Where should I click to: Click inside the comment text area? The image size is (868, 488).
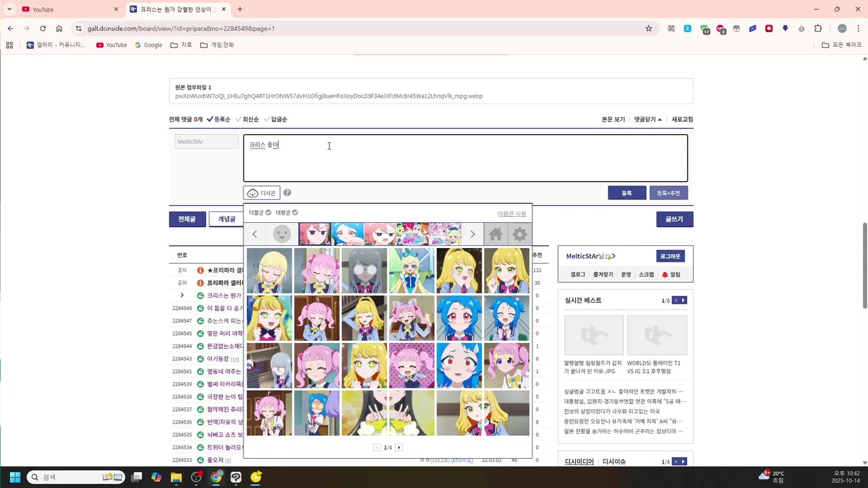465,158
